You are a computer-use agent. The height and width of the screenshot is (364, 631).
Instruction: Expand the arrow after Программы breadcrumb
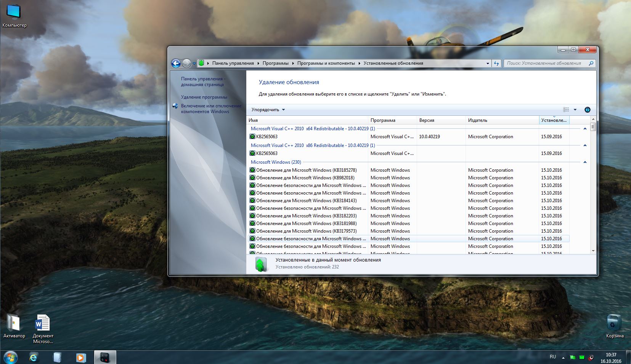click(293, 63)
